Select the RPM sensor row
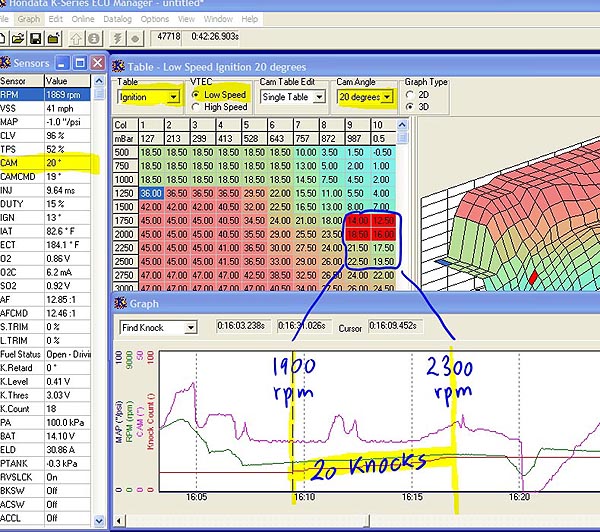The width and height of the screenshot is (600, 532). pos(45,95)
